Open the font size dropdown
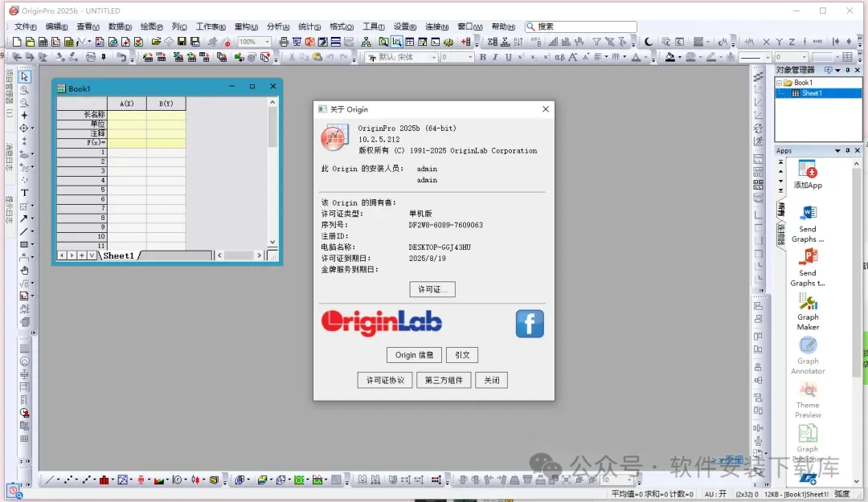The height and width of the screenshot is (502, 868). [470, 57]
